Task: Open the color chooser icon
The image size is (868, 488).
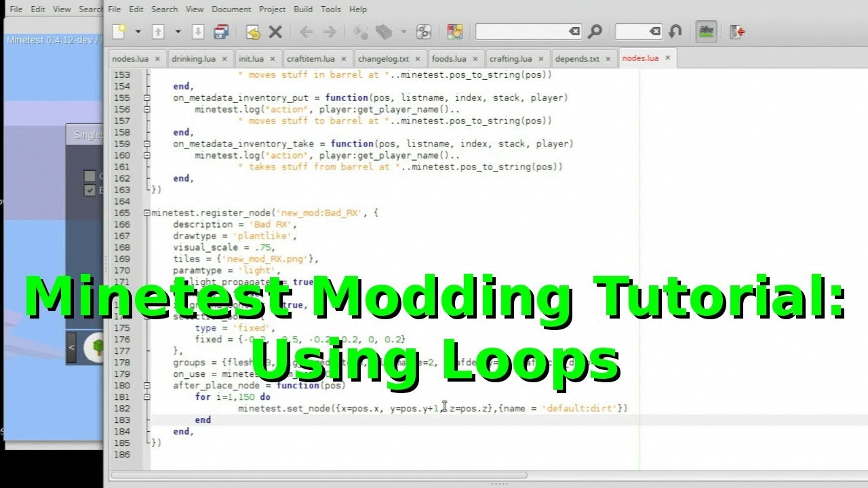Action: (x=455, y=31)
